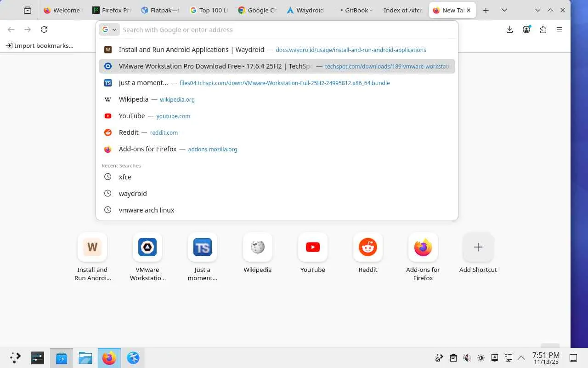Open the Reddit suggestion in the dropdown
This screenshot has height=368, width=588.
coord(277,132)
